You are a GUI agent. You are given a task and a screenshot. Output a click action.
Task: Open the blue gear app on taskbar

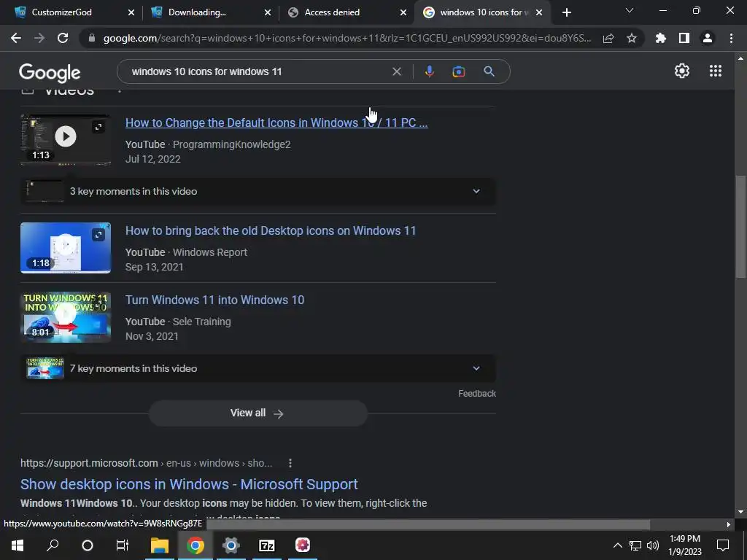pos(231,545)
